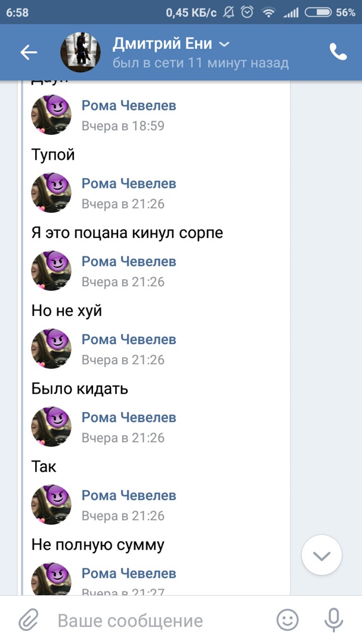Tap avatar above 'Но не хуй' message

click(51, 271)
